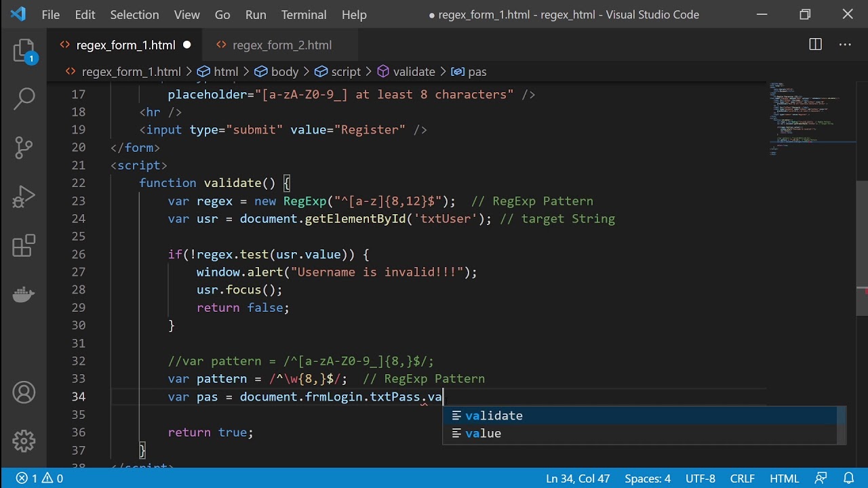This screenshot has width=868, height=488.
Task: Restore down the VS Code window
Action: (805, 14)
